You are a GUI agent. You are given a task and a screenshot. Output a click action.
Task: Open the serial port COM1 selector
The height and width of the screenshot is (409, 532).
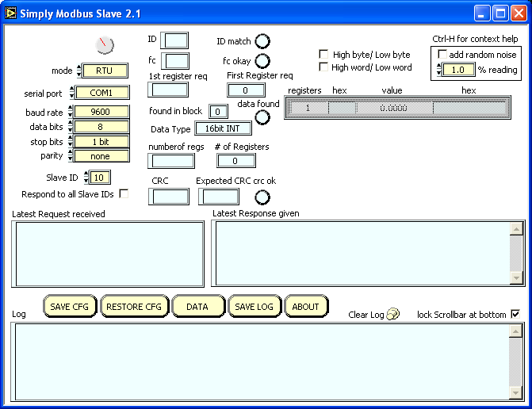click(x=101, y=93)
